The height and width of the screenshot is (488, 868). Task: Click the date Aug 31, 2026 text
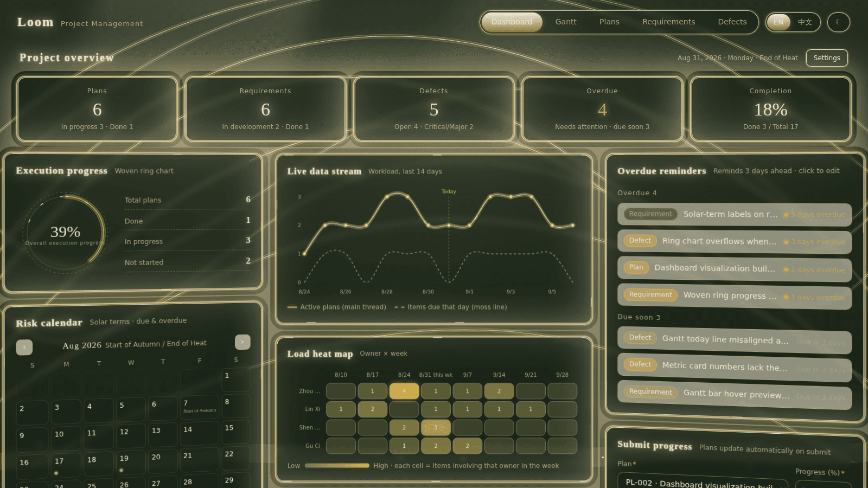point(699,58)
